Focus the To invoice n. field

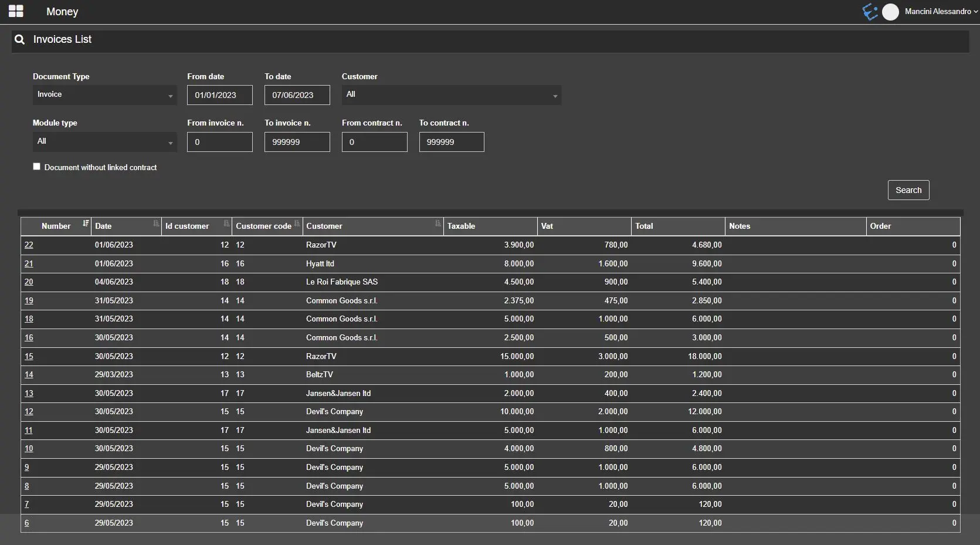click(x=297, y=142)
